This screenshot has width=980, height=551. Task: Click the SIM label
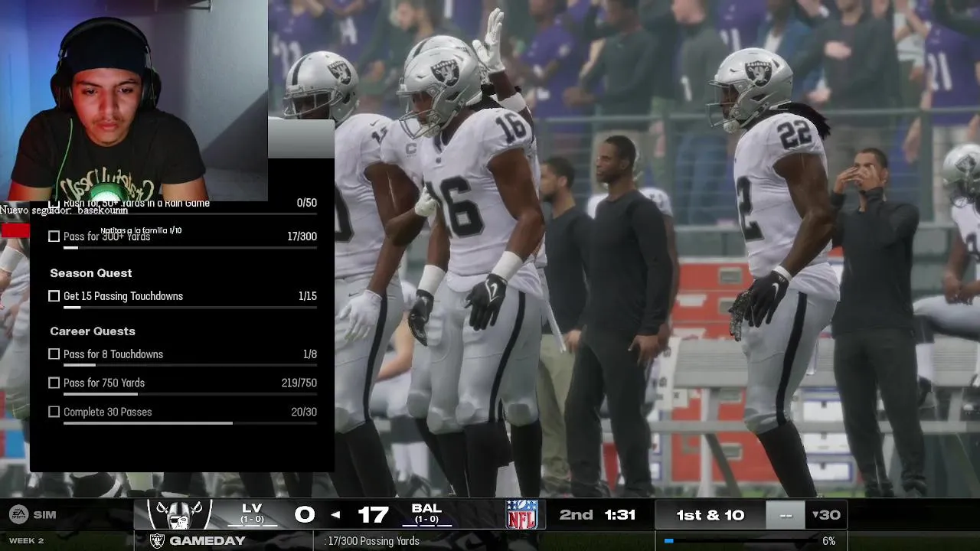[x=44, y=514]
